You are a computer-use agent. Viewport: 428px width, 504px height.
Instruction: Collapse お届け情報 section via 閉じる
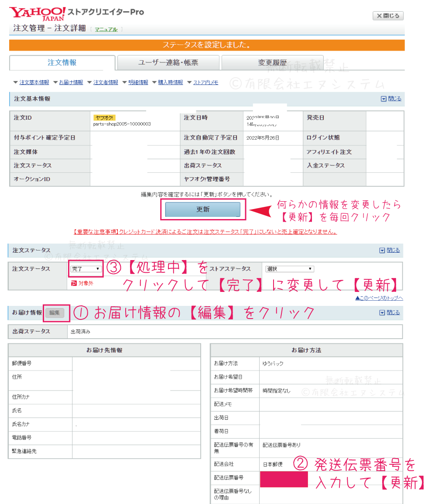point(393,312)
